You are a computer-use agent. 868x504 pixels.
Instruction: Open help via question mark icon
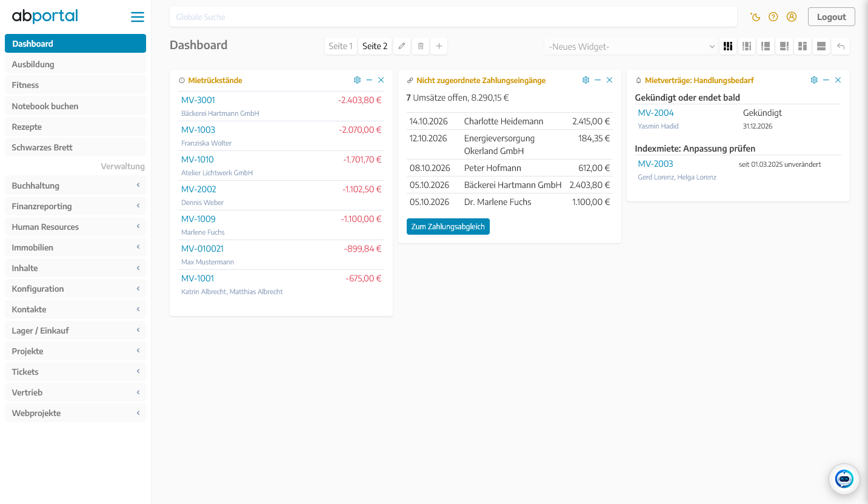pyautogui.click(x=773, y=17)
